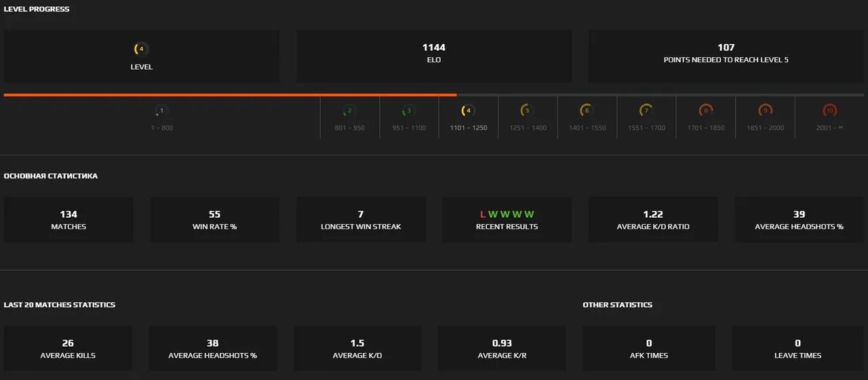
Task: Click the level 9 skill icon
Action: pos(766,111)
